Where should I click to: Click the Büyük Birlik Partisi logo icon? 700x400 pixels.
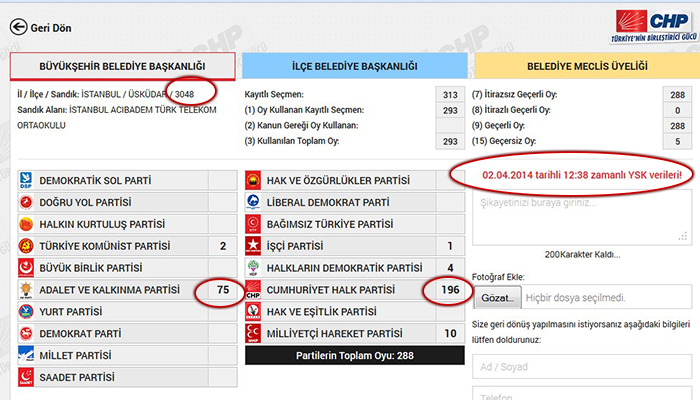pyautogui.click(x=28, y=268)
